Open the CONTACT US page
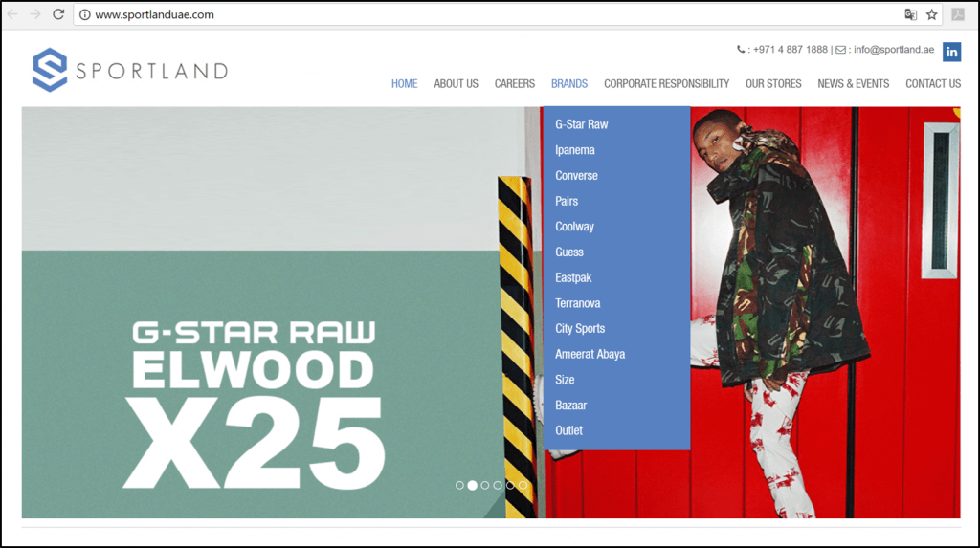Viewport: 980px width, 548px height. point(933,84)
